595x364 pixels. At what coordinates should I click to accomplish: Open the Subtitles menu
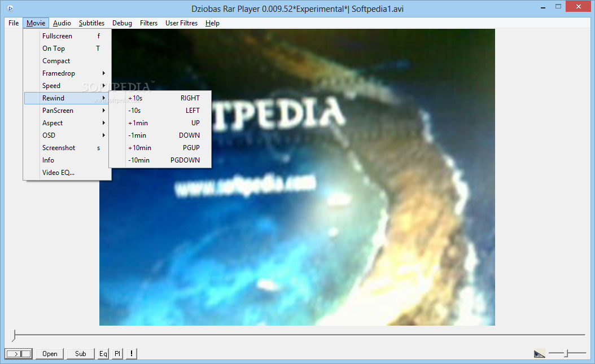tap(91, 23)
